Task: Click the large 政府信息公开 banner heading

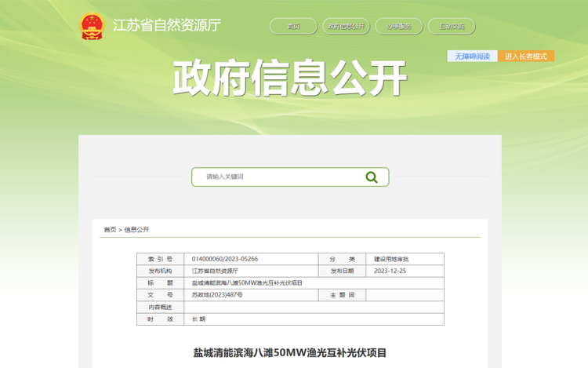Action: tap(289, 78)
